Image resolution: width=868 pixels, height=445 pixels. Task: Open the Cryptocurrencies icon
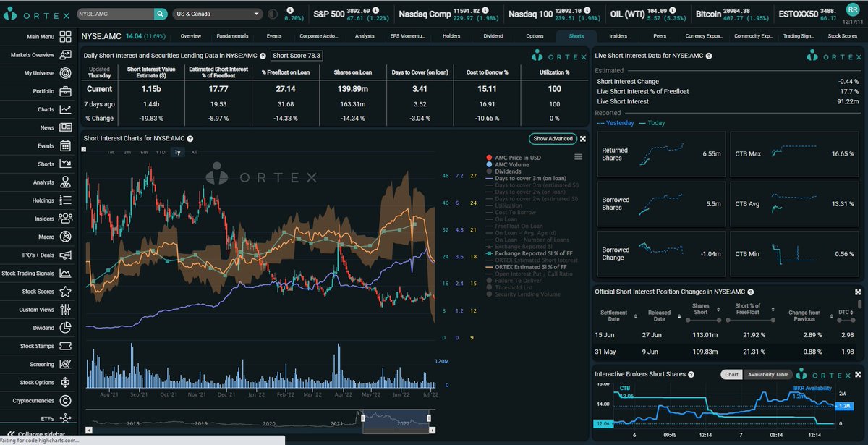coord(66,401)
